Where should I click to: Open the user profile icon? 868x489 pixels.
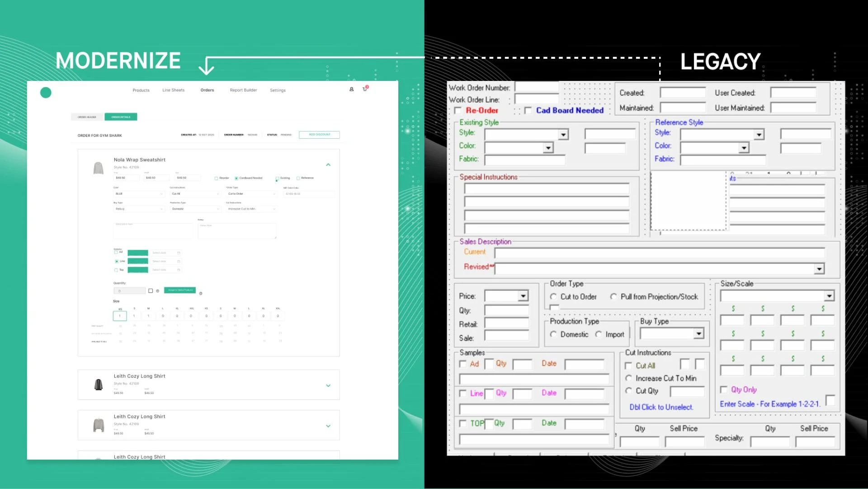[351, 89]
